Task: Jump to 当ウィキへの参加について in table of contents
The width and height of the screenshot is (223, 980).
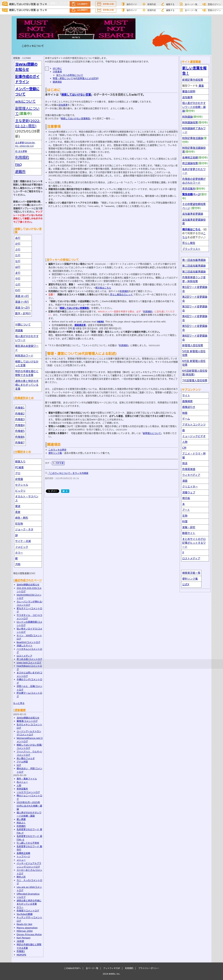Action: tap(69, 75)
